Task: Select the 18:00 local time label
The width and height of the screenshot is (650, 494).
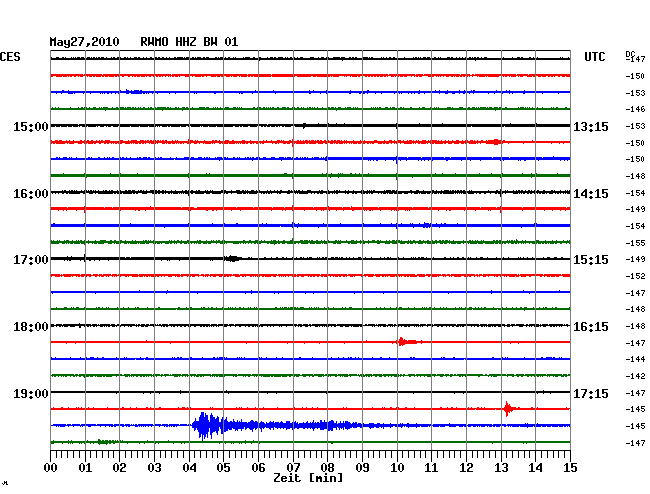Action: [x=31, y=327]
